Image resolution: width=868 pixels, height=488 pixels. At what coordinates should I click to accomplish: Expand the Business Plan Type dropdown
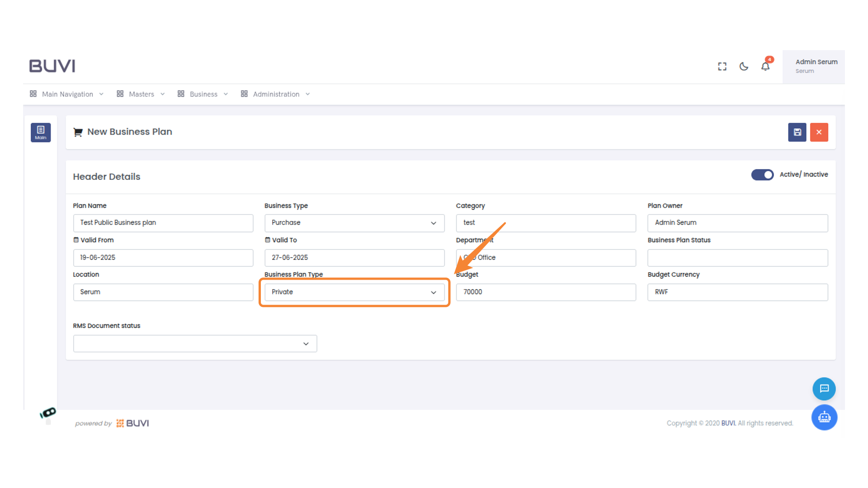click(354, 292)
